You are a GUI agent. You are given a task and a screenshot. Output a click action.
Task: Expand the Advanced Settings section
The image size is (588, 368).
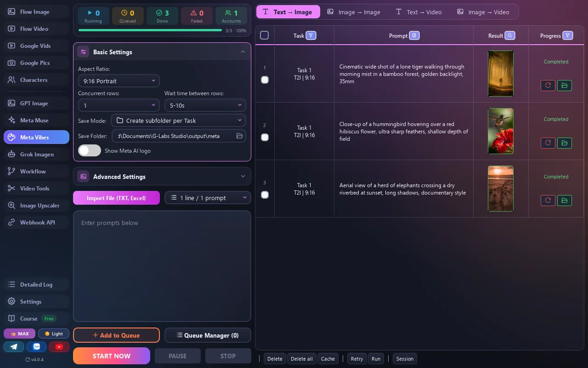coord(162,176)
